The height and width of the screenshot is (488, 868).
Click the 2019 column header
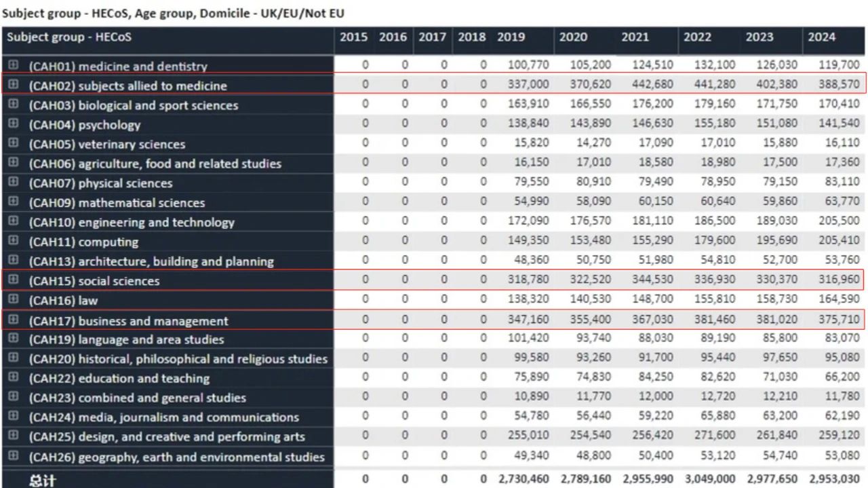tap(511, 37)
